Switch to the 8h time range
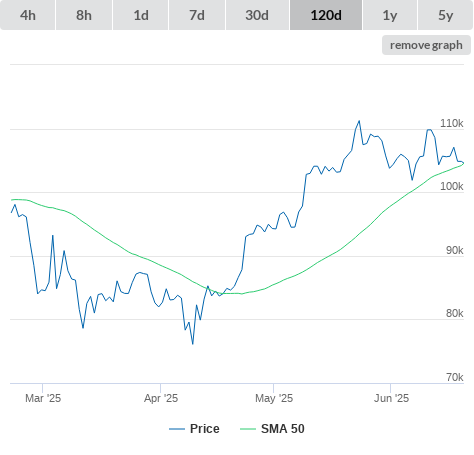 [x=84, y=15]
